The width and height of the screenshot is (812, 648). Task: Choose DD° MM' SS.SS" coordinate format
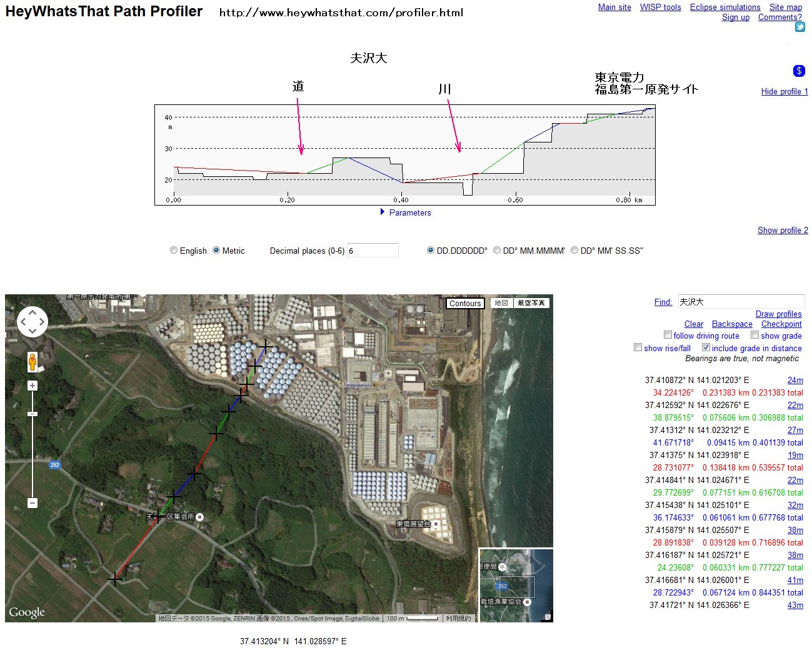point(574,250)
